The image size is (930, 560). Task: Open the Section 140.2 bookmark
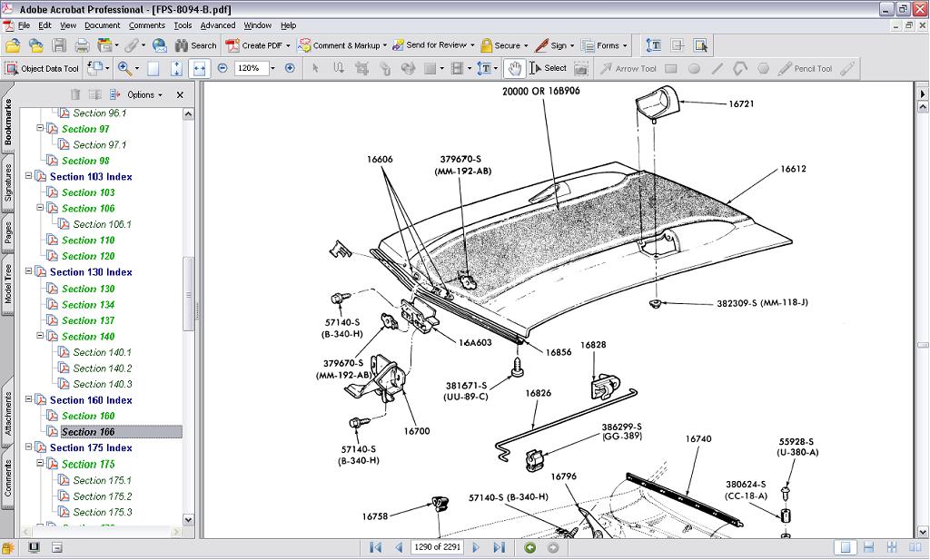coord(102,368)
